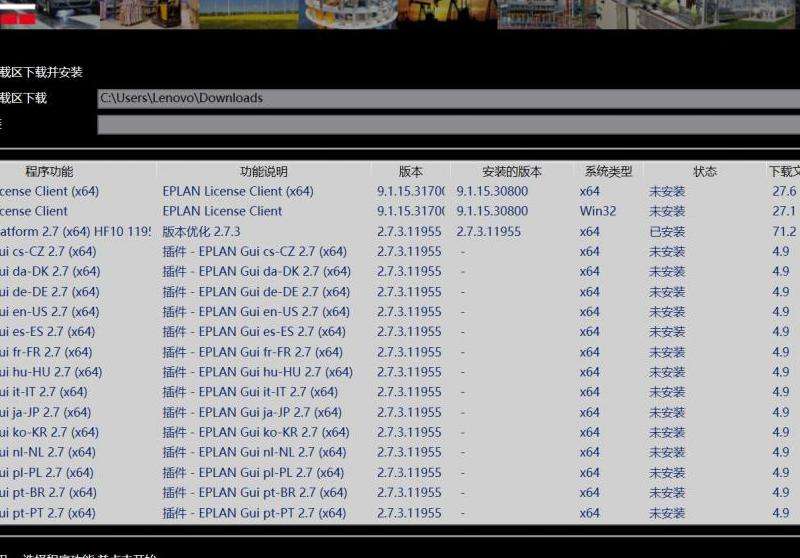The image size is (800, 558).
Task: Select 插件 - EPLAN Gui es-ES 2.7 (x64)
Action: 254,332
